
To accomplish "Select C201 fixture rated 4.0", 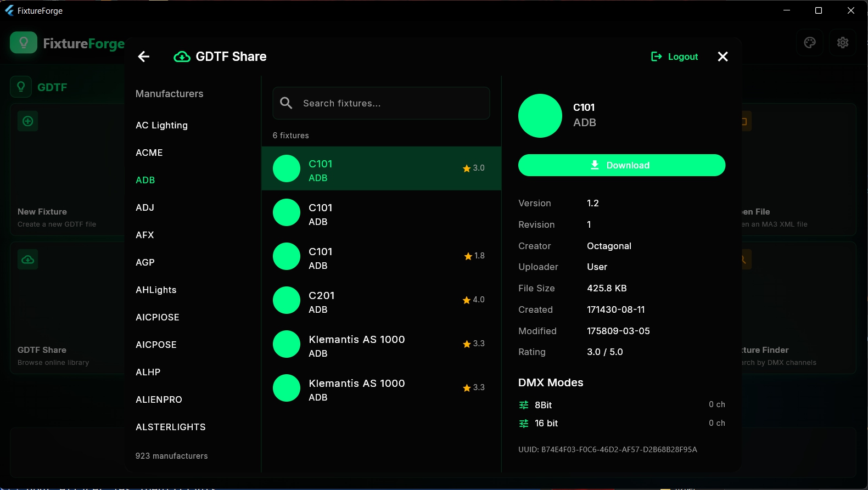I will tap(381, 300).
